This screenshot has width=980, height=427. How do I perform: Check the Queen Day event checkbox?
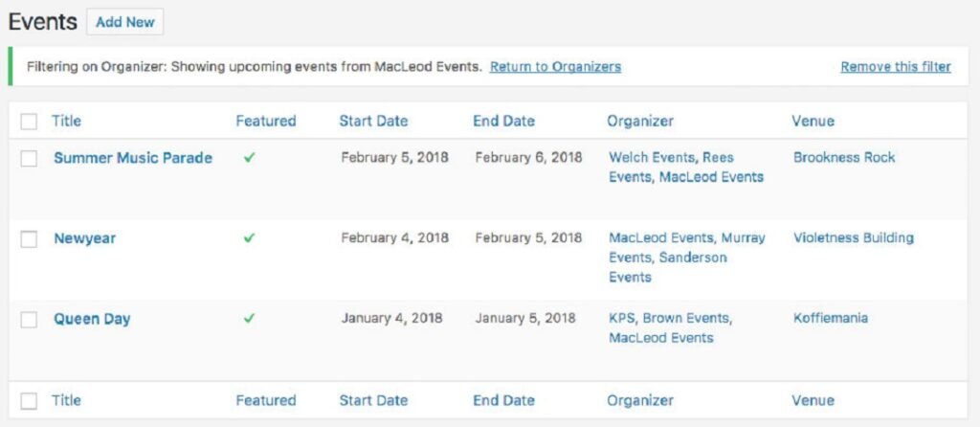(29, 320)
